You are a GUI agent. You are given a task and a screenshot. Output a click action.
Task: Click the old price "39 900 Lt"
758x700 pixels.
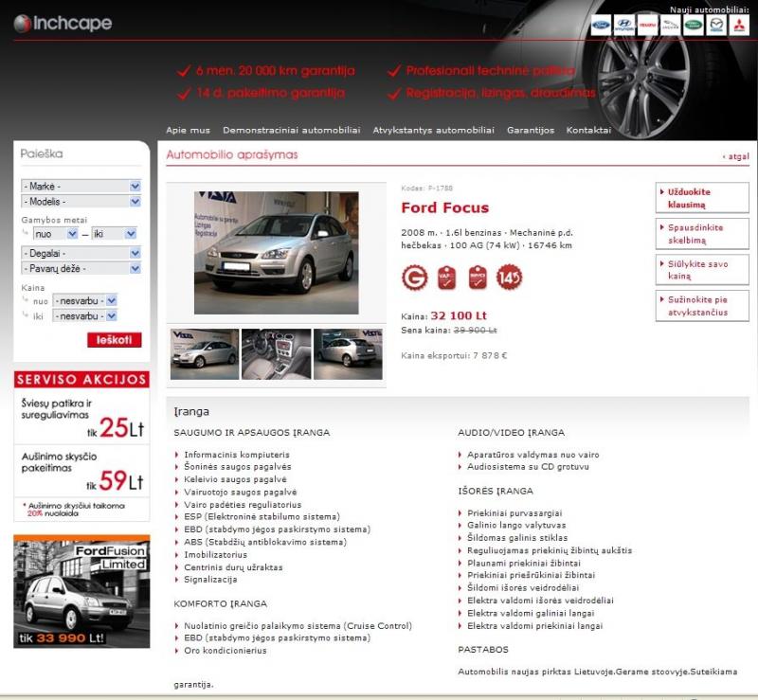coord(476,331)
